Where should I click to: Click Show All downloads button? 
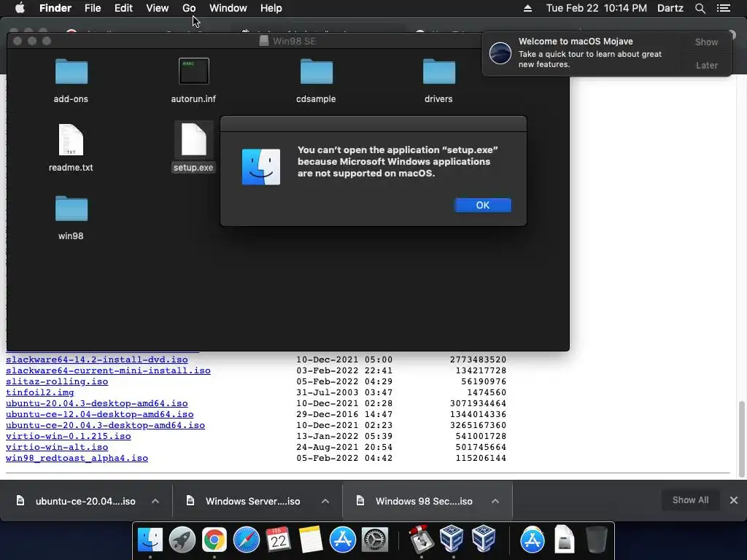point(690,500)
